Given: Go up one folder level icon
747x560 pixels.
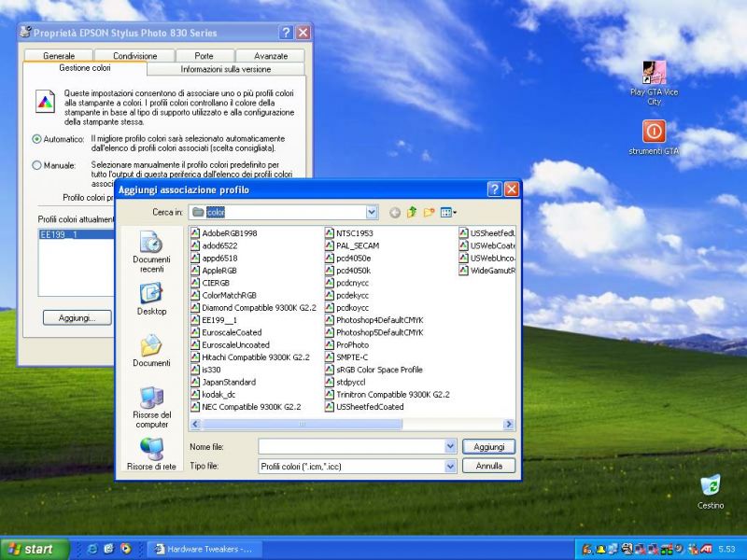Looking at the screenshot, I should [412, 213].
